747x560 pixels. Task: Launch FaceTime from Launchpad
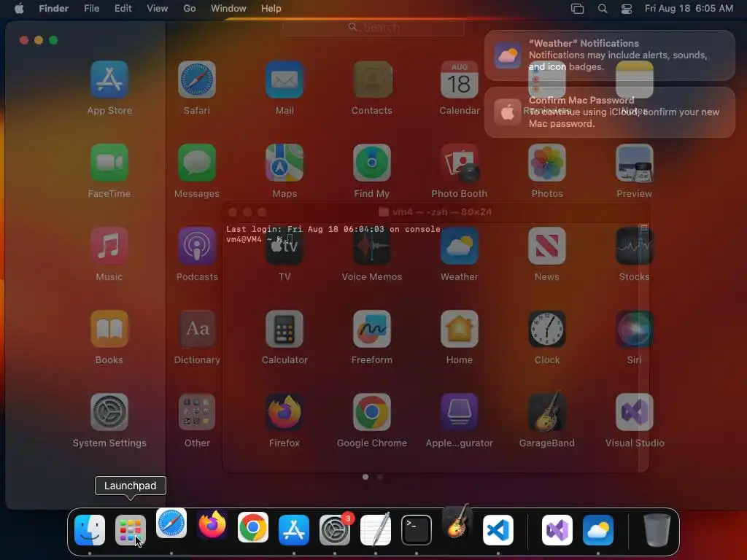(x=109, y=163)
